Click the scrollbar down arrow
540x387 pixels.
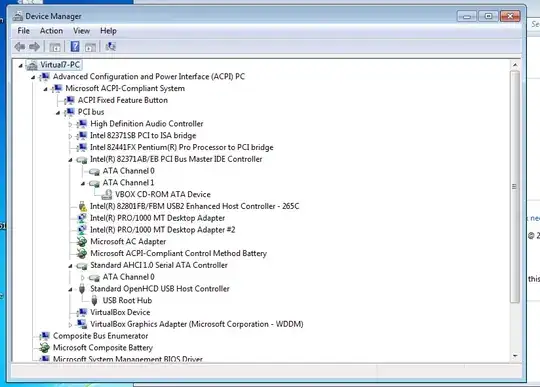[x=515, y=356]
